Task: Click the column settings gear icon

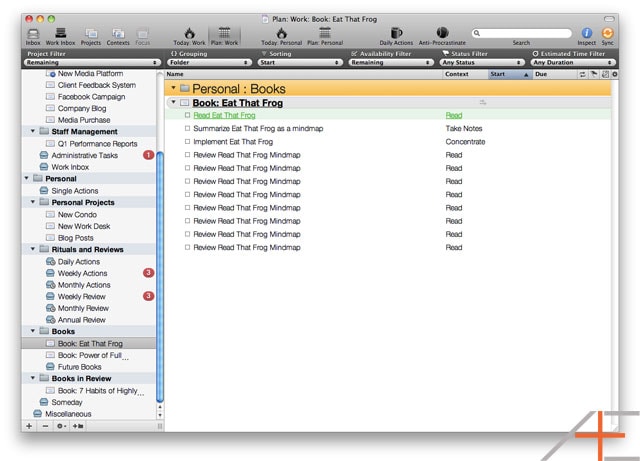Action: [x=615, y=74]
